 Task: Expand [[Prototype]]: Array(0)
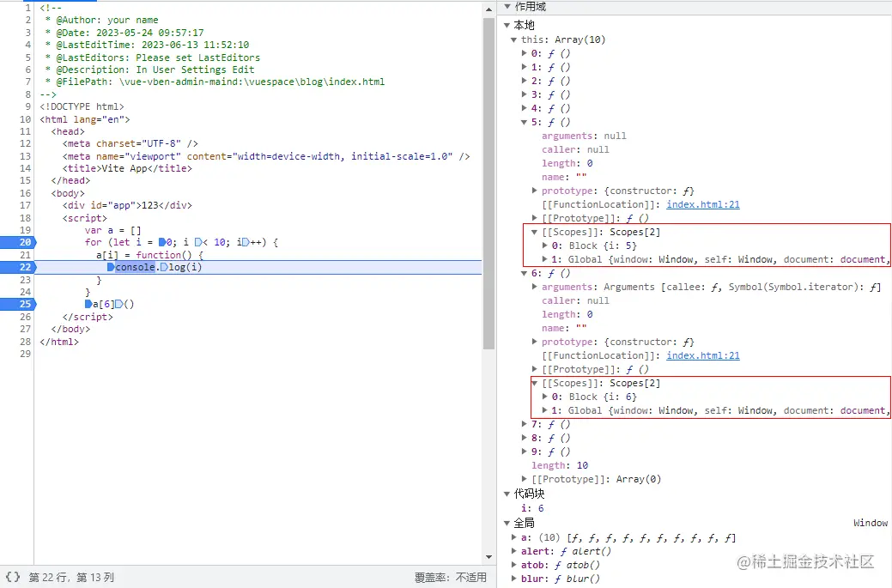click(525, 479)
